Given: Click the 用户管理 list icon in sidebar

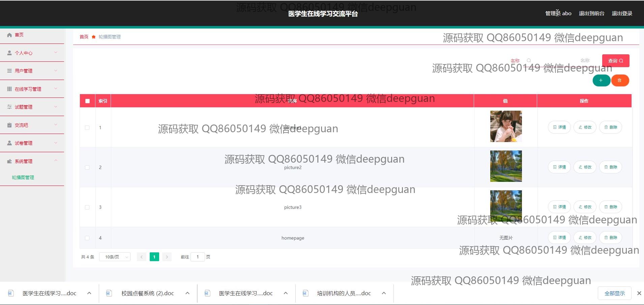Looking at the screenshot, I should (x=9, y=71).
